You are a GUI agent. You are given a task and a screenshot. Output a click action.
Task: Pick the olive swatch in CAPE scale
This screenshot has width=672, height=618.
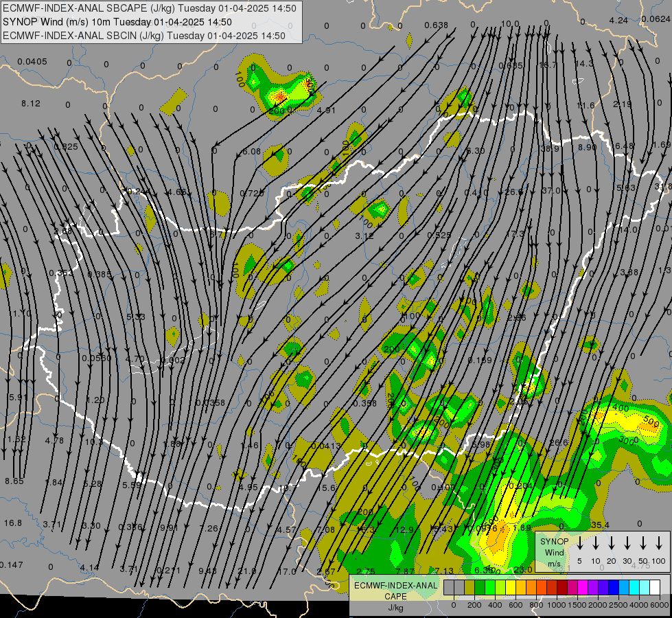click(470, 587)
